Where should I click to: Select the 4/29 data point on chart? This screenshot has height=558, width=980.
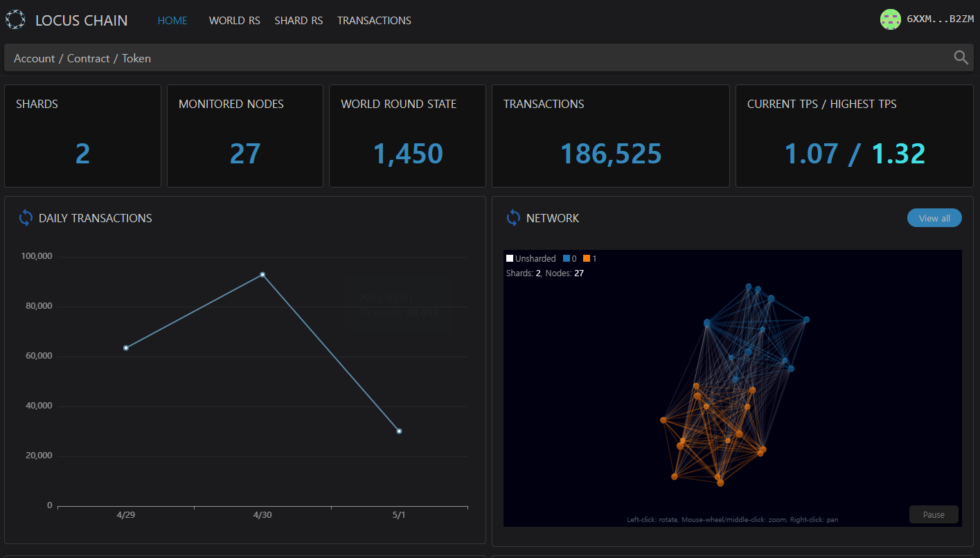pos(126,348)
